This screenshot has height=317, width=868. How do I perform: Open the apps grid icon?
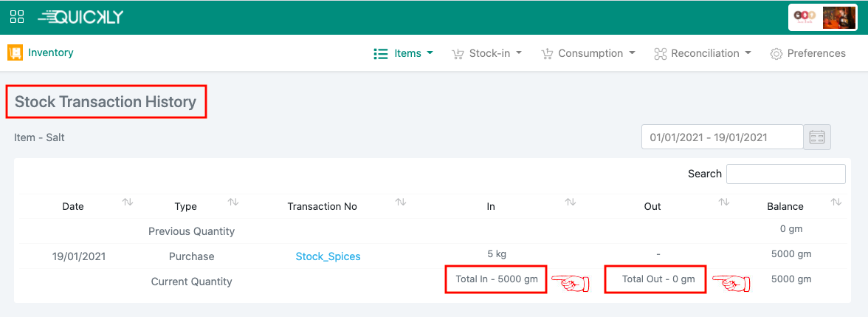(17, 16)
